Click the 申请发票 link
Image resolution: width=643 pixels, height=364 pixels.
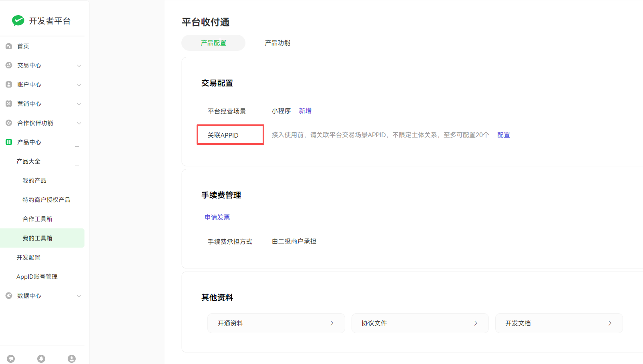click(x=217, y=217)
